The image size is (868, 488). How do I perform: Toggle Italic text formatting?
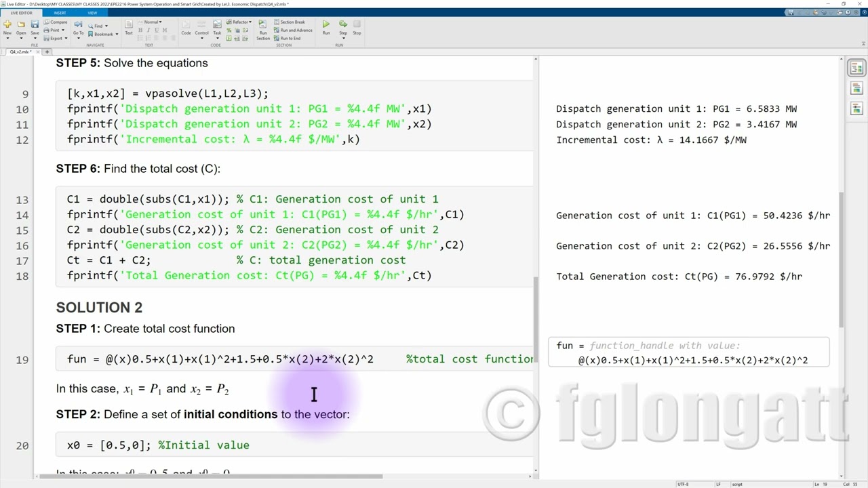[x=149, y=30]
